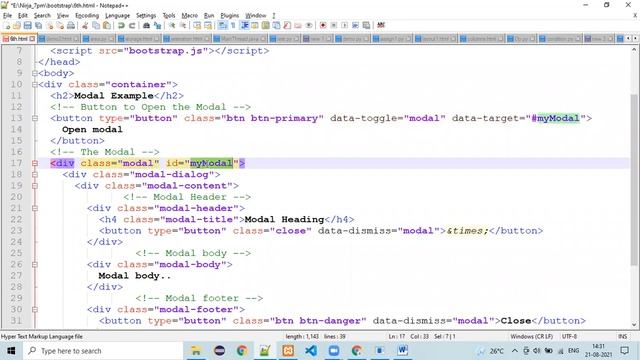
Task: Click the spell-check ABC toolbar icon
Action: pos(381,25)
